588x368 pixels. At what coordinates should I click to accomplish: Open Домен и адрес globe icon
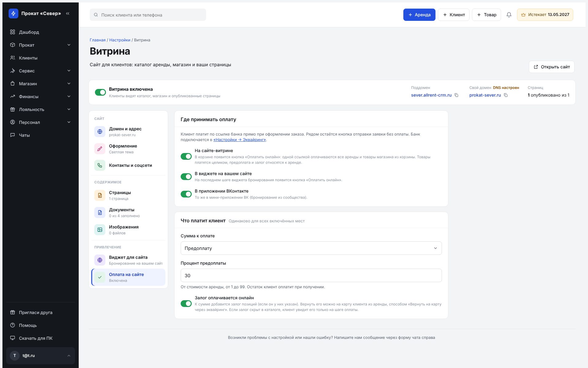(100, 132)
